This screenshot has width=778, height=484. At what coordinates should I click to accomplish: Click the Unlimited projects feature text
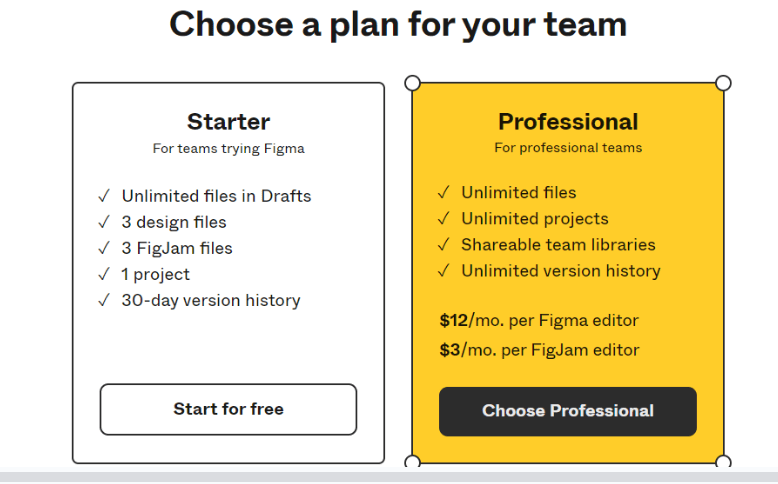point(535,218)
